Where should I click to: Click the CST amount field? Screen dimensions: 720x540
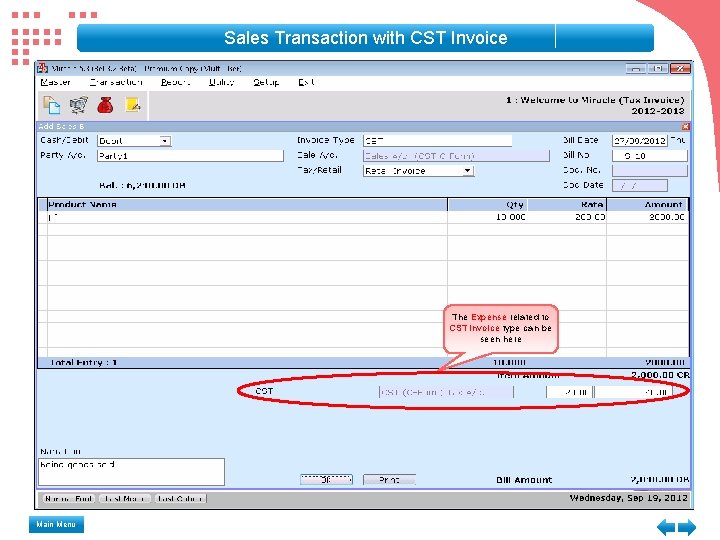634,392
